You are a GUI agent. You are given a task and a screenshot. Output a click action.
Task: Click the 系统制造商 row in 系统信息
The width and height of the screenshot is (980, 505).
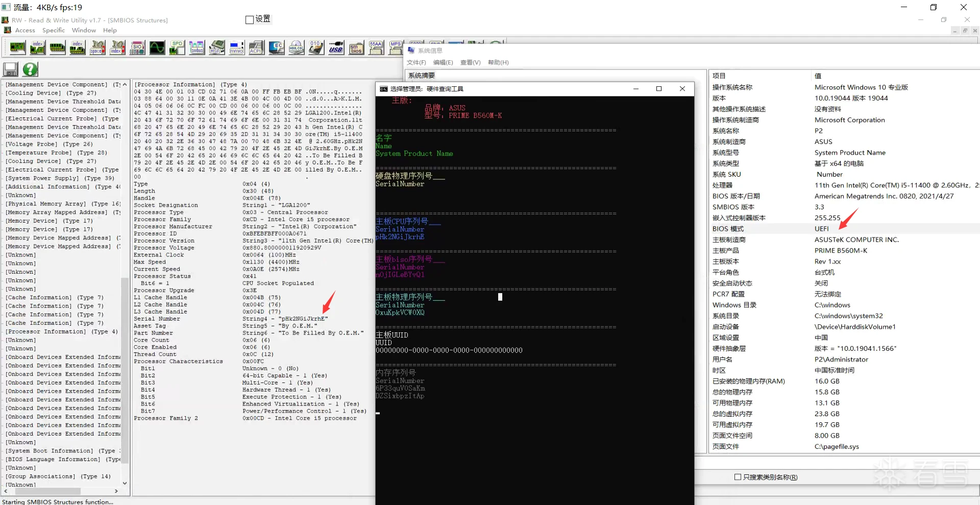click(845, 142)
